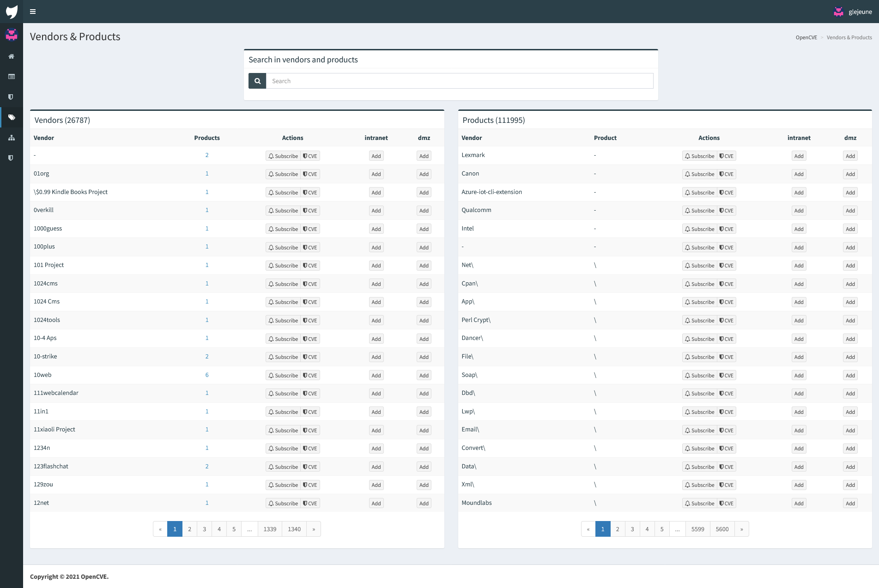Subscribe to the 12net vendor
879x588 pixels.
tap(283, 503)
